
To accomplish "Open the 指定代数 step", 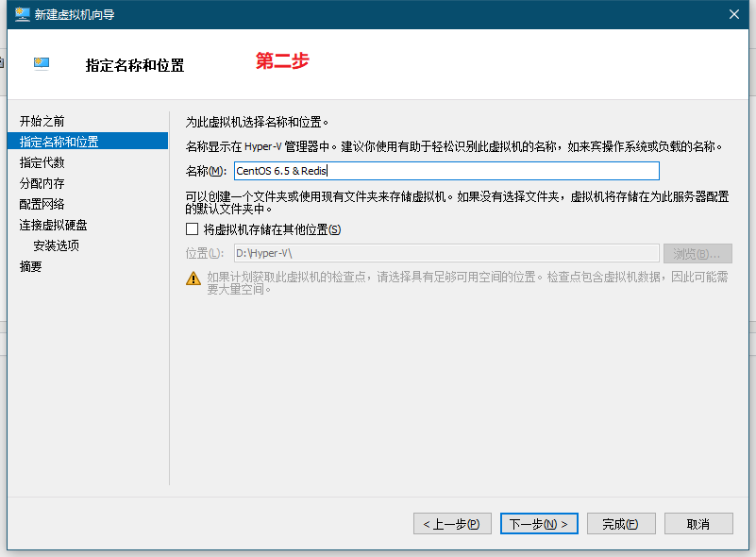I will point(42,162).
